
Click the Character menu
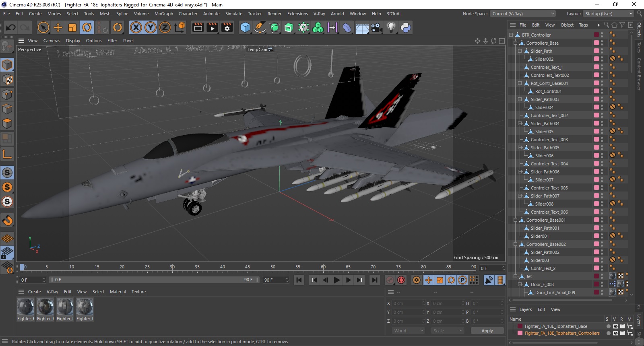point(188,14)
